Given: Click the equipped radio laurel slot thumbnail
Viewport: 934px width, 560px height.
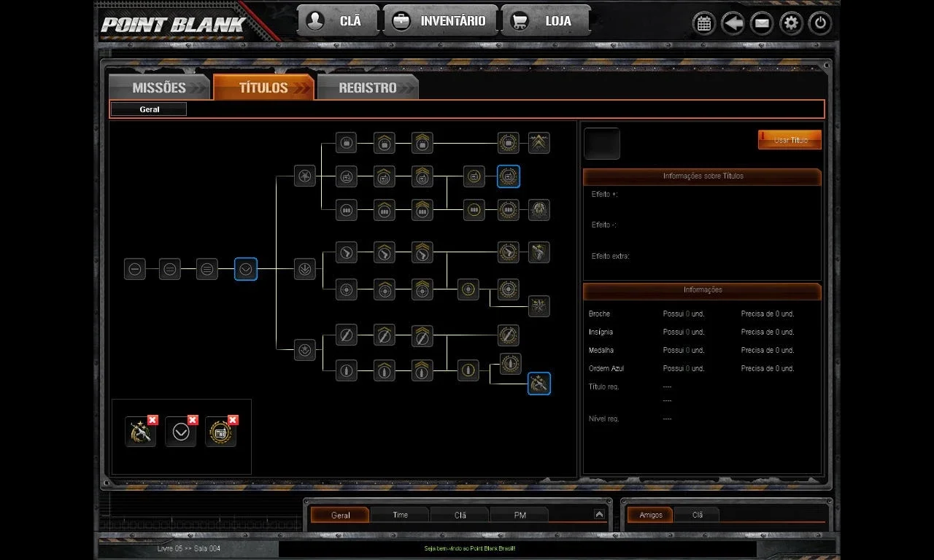Looking at the screenshot, I should pos(220,432).
